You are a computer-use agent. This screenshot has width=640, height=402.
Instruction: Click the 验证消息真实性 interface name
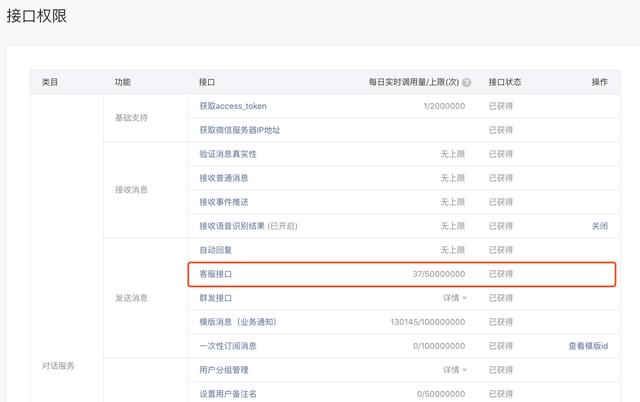pyautogui.click(x=228, y=154)
